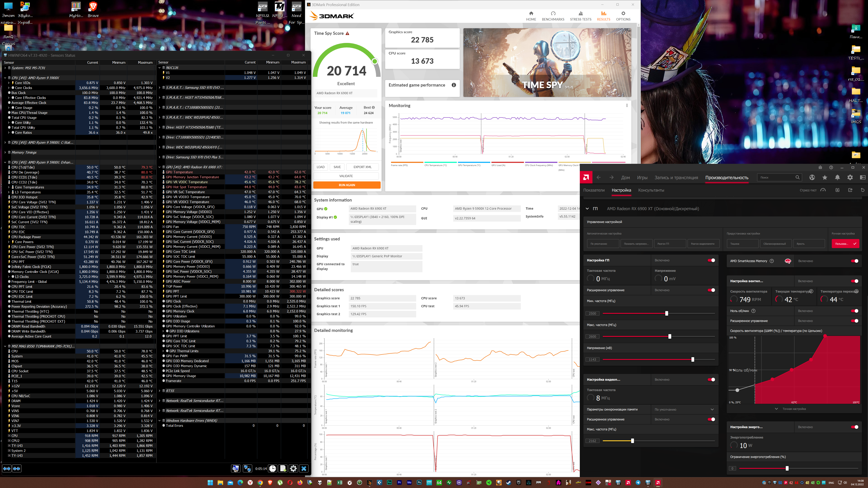The width and height of the screenshot is (868, 488).
Task: Open AMD web browser globe icon
Action: 812,178
